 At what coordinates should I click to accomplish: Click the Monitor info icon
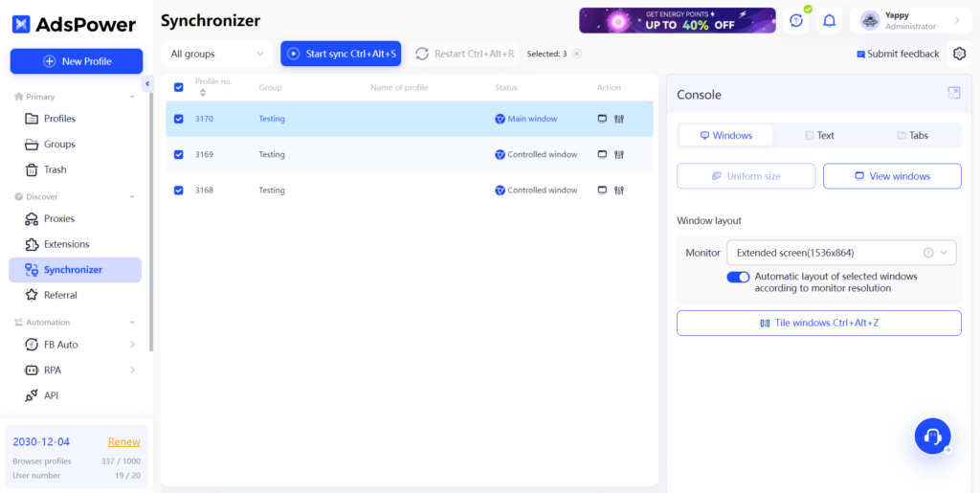click(928, 253)
